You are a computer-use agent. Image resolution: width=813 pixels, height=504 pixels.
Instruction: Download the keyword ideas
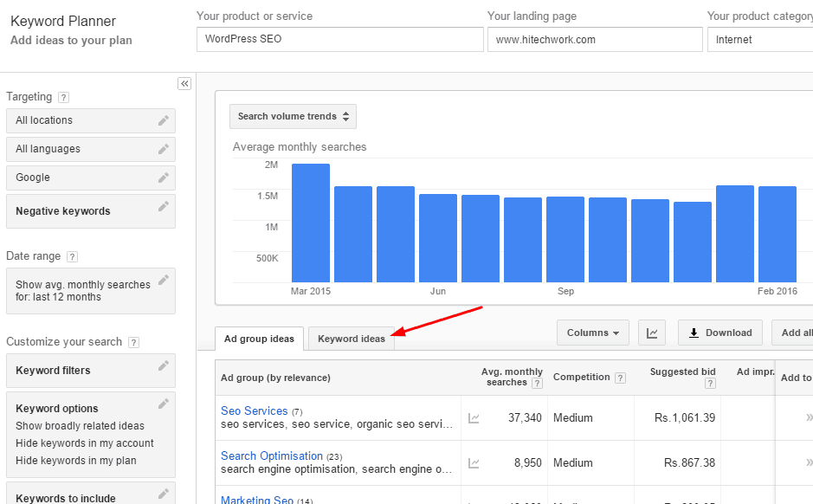[x=720, y=333]
